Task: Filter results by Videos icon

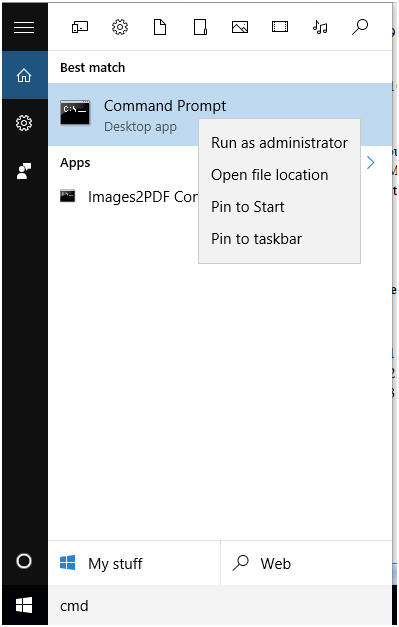Action: coord(280,27)
